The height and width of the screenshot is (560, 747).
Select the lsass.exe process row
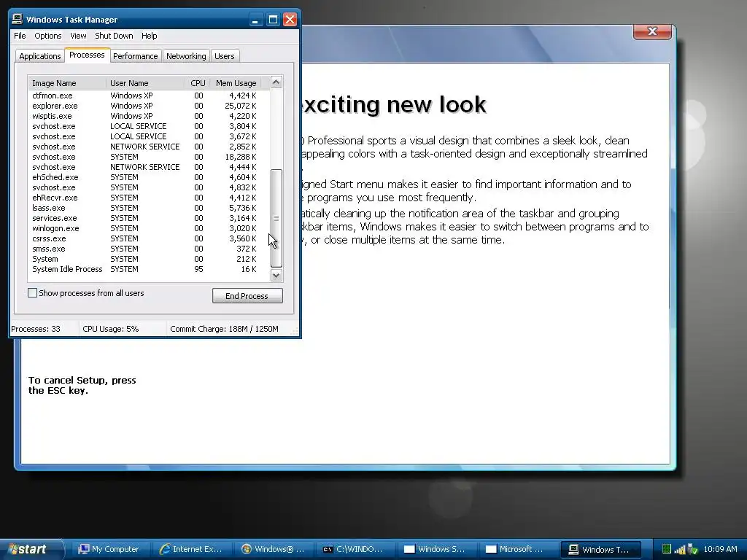[145, 208]
